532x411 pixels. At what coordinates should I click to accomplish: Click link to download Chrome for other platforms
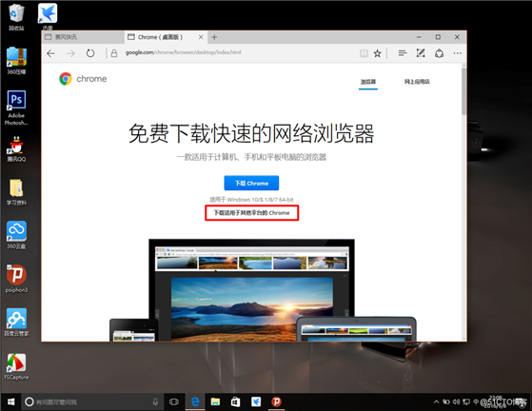251,213
